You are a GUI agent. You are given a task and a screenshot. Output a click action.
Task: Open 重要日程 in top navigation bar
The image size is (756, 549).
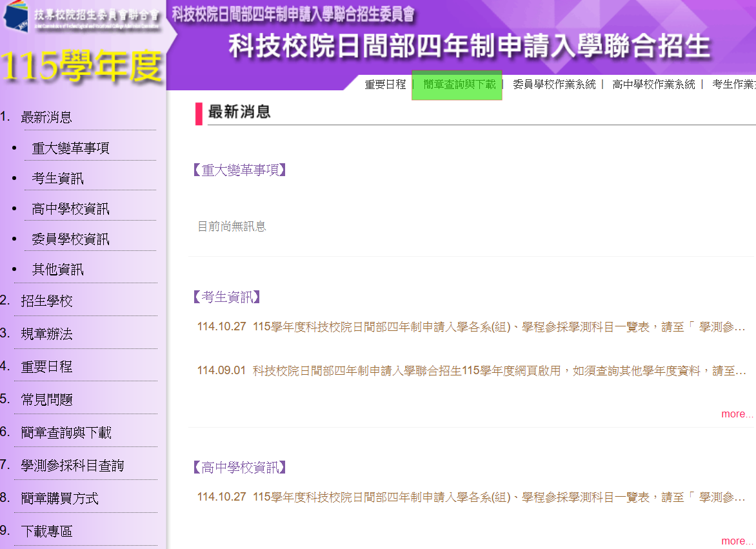tap(385, 85)
